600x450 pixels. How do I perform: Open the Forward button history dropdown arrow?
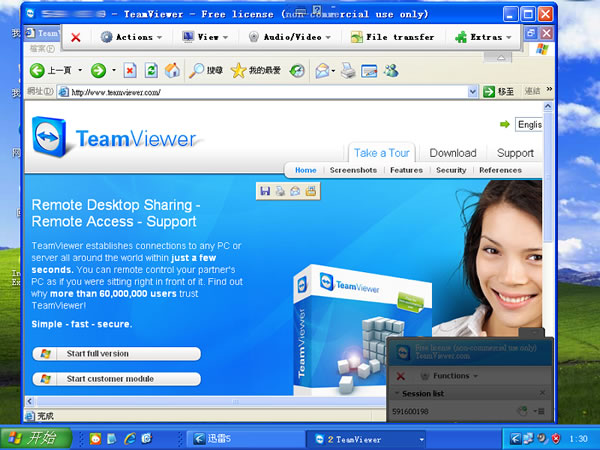point(114,70)
